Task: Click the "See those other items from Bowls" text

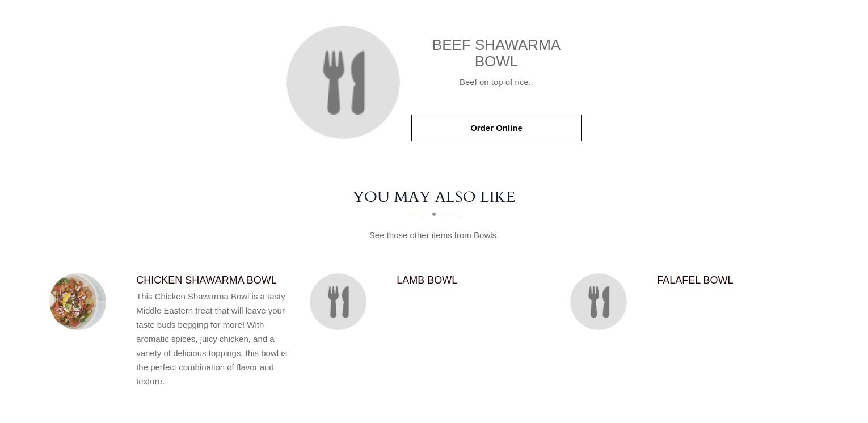Action: click(x=434, y=235)
